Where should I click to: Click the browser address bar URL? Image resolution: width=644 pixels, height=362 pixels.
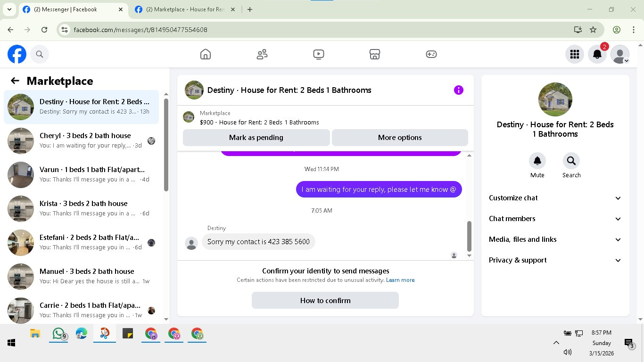(x=140, y=30)
